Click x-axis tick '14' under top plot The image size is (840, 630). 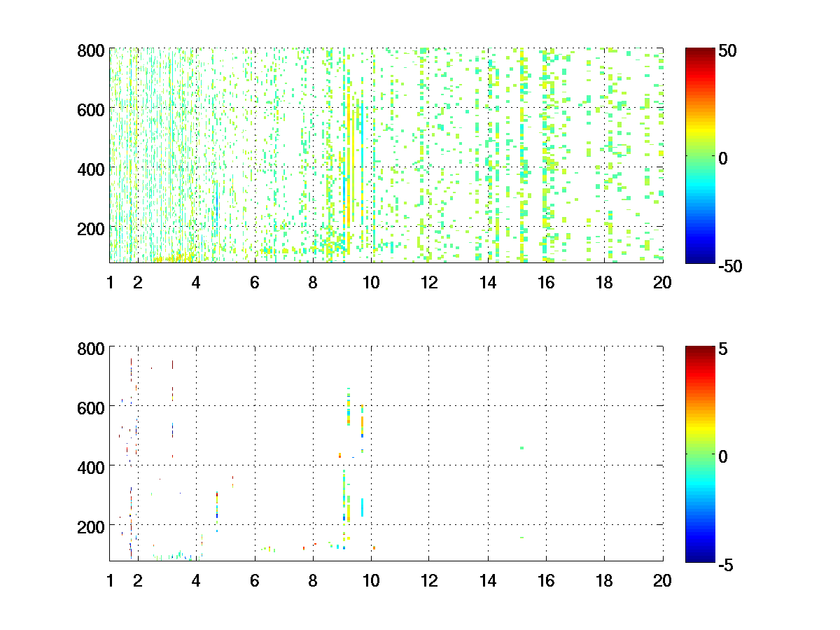(x=488, y=283)
